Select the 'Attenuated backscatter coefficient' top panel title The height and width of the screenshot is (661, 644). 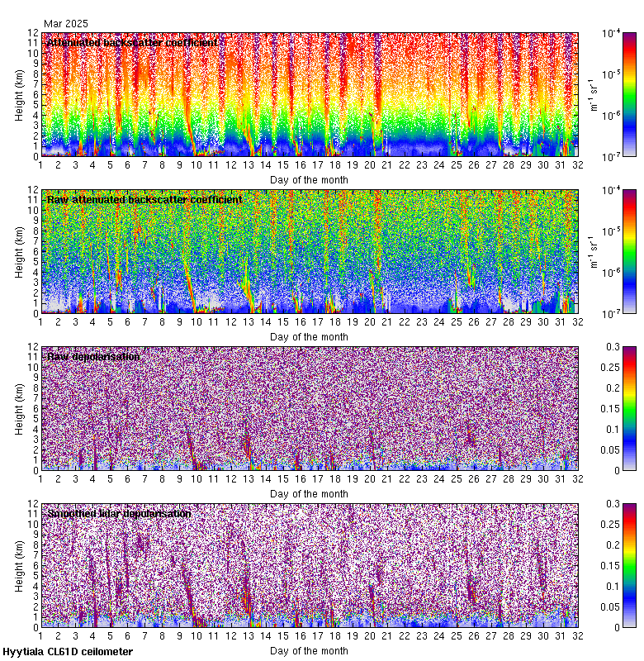[x=132, y=42]
